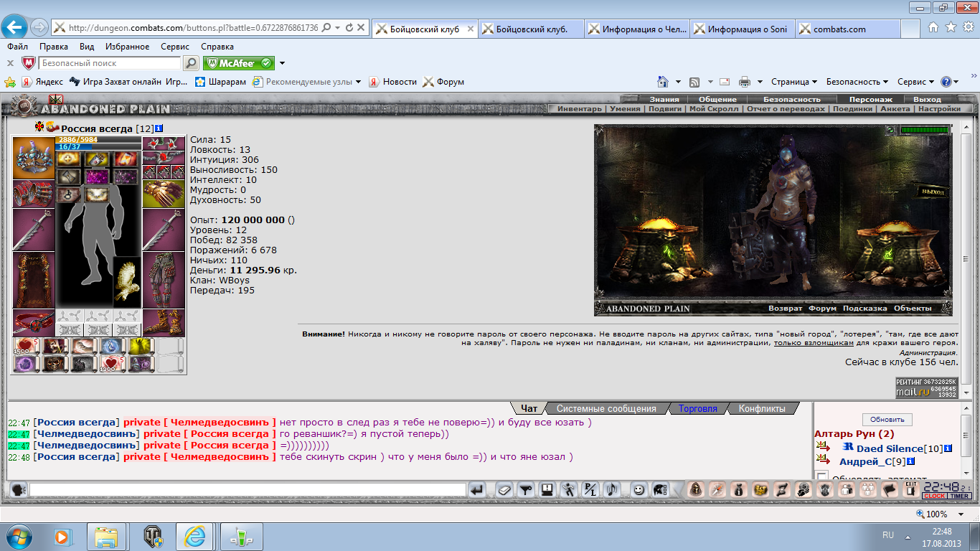Click the heart scroll labeled 1200

pyautogui.click(x=113, y=364)
